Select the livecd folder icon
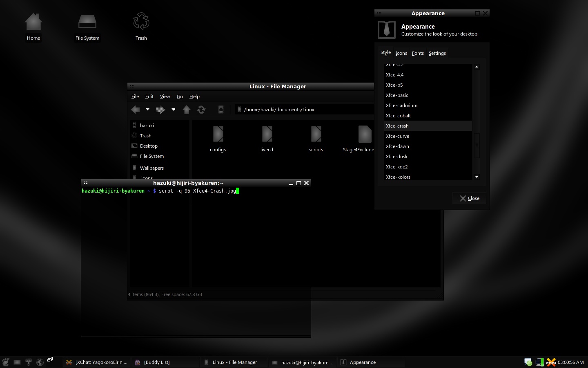Viewport: 588px width, 368px height. [267, 139]
